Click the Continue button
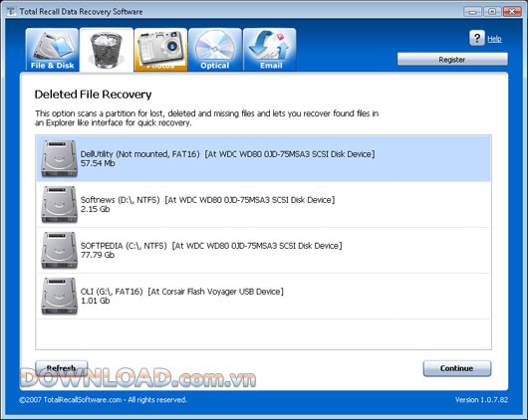This screenshot has height=420, width=528. click(457, 368)
